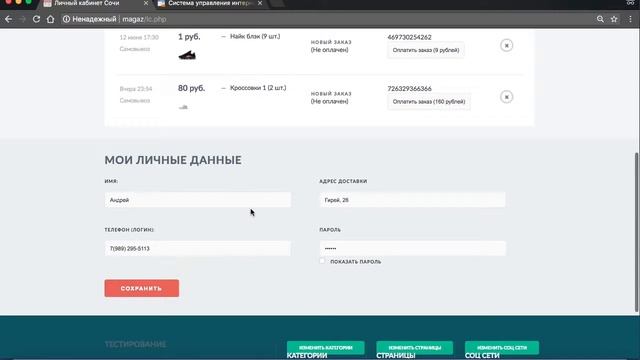Viewport: 640px width, 360px height.
Task: Delete order 726329366366 with round X icon
Action: 507,97
